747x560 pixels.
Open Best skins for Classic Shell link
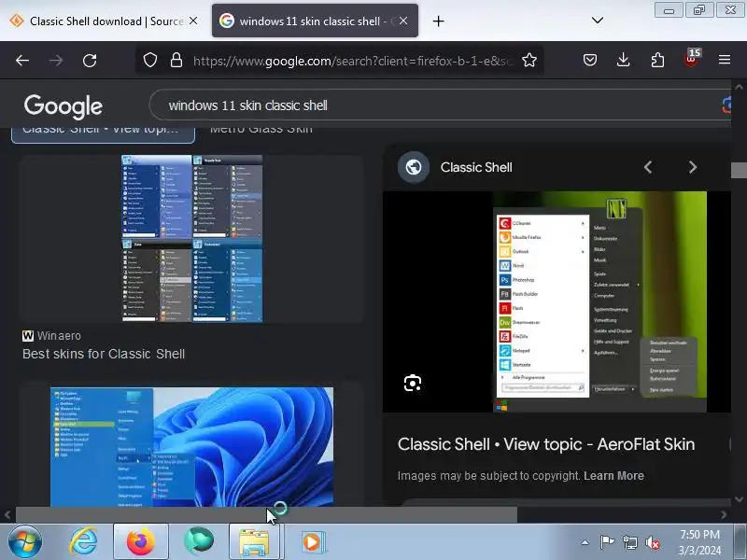click(x=104, y=354)
